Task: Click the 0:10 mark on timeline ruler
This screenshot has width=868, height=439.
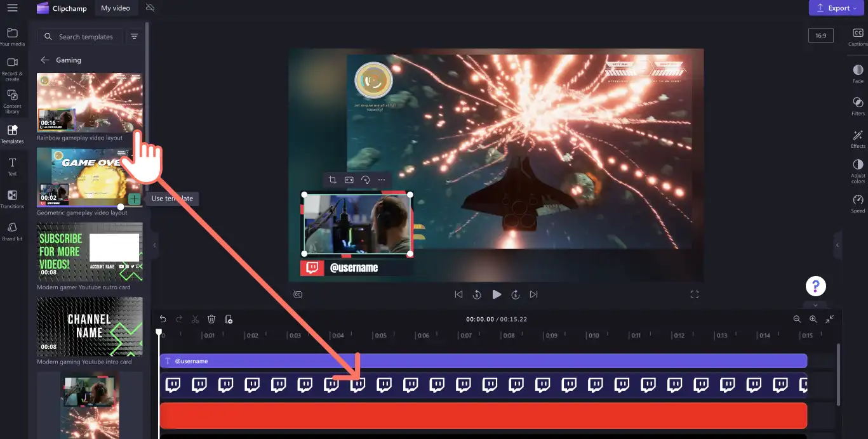Action: [593, 336]
